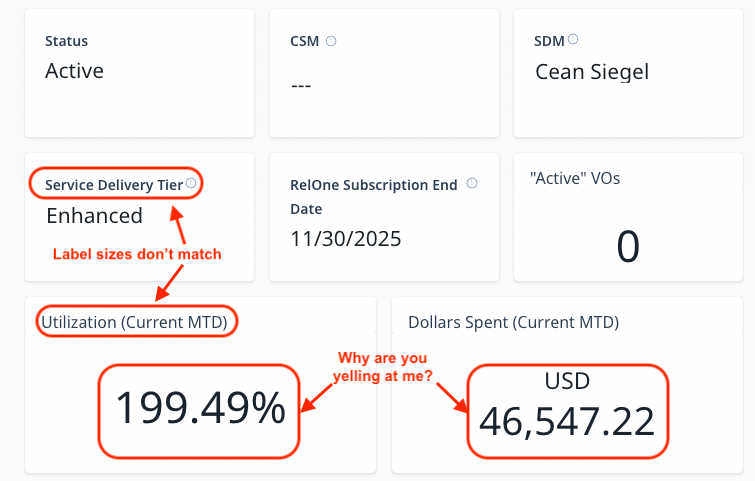Click the Dollars Spent (Current MTD) label
The width and height of the screenshot is (755, 481).
tap(513, 322)
